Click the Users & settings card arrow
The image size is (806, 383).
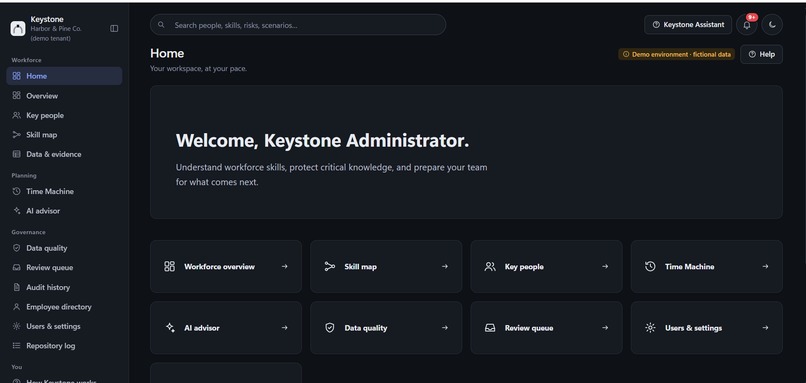click(x=765, y=327)
